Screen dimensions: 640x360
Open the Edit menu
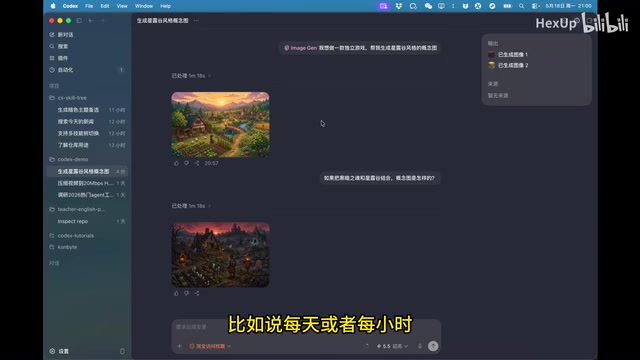pos(104,6)
